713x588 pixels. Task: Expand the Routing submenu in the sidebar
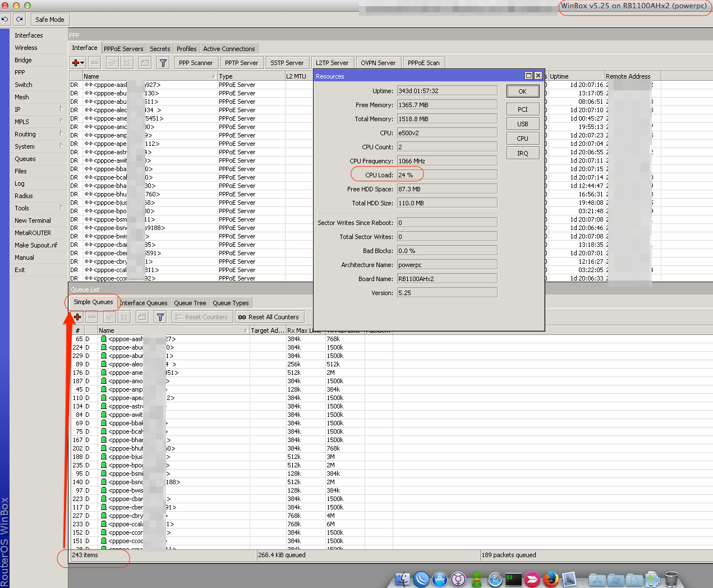click(61, 133)
